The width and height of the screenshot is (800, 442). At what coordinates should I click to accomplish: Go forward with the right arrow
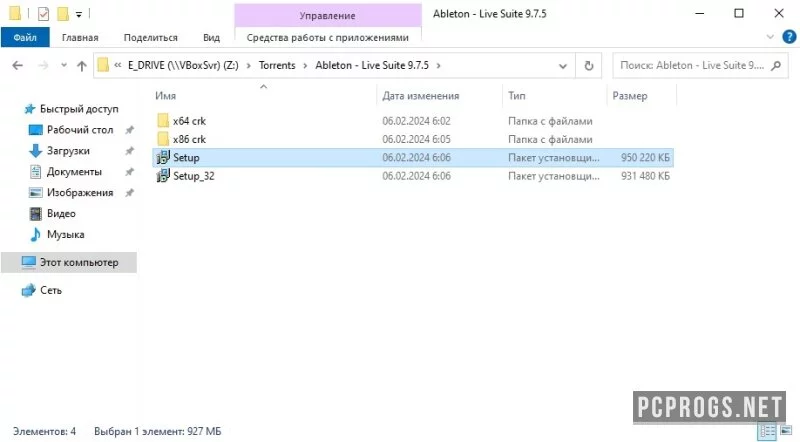[x=43, y=65]
